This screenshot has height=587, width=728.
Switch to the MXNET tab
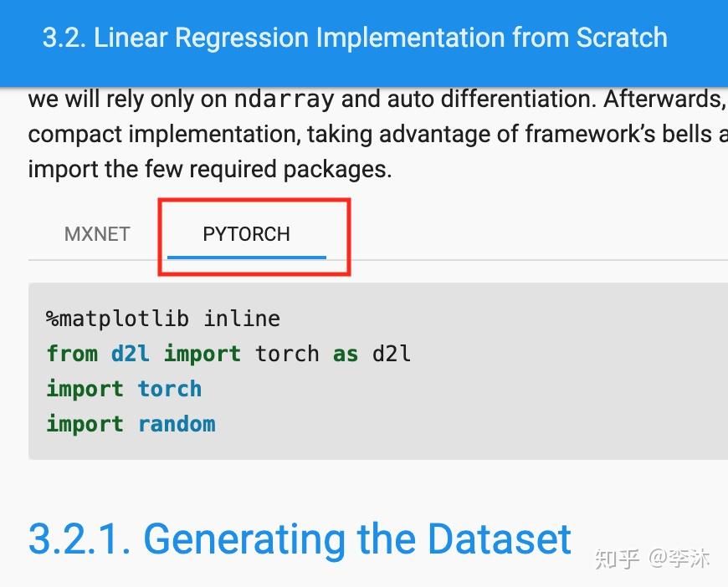coord(97,234)
